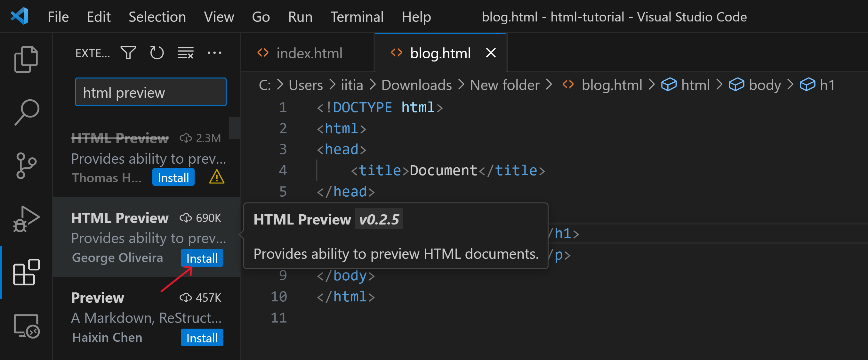The width and height of the screenshot is (868, 360).
Task: Install Thomas H's HTML Preview extension
Action: pos(173,177)
